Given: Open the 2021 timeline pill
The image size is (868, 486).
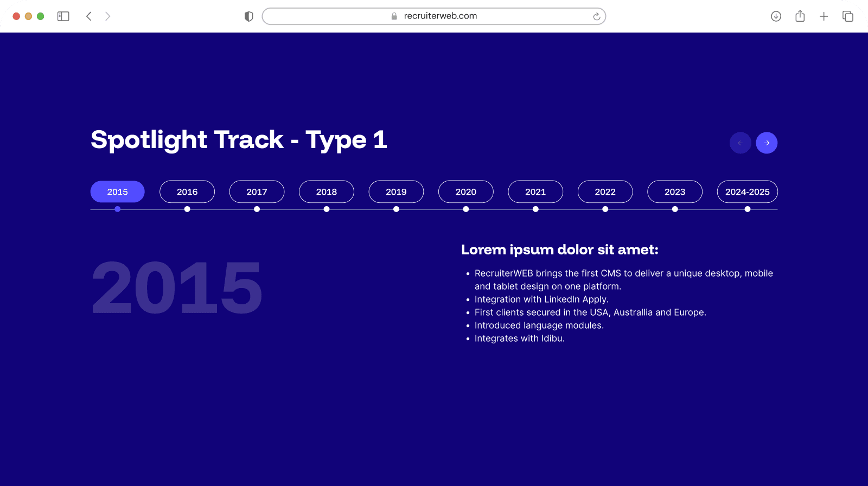Looking at the screenshot, I should [x=535, y=191].
